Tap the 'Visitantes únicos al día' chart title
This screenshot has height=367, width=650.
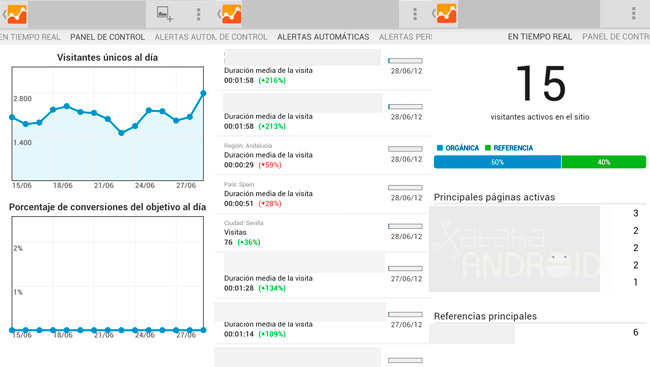pyautogui.click(x=107, y=58)
